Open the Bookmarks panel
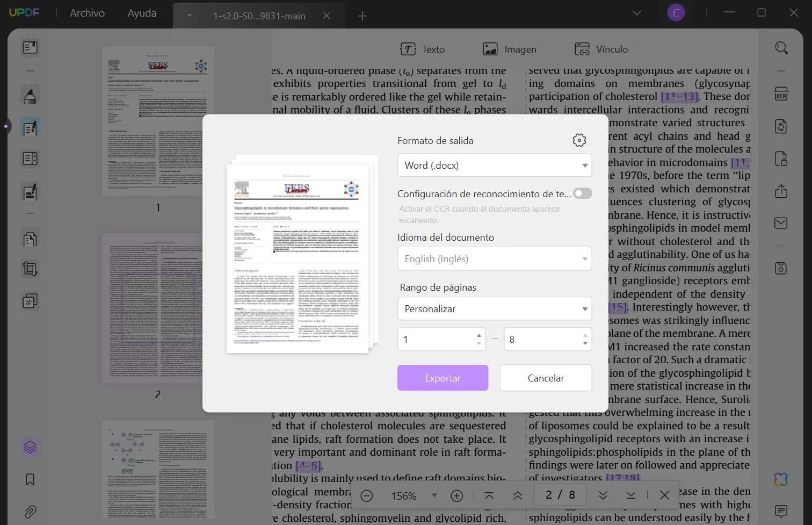 30,479
